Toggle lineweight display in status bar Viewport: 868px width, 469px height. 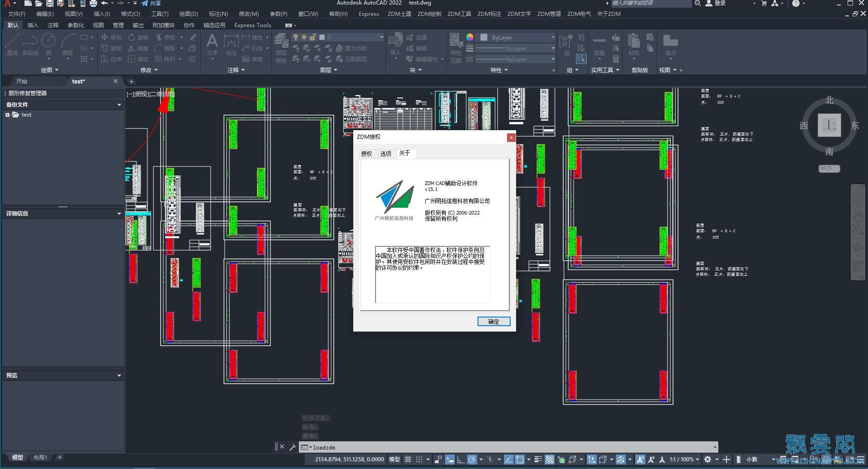(538, 459)
